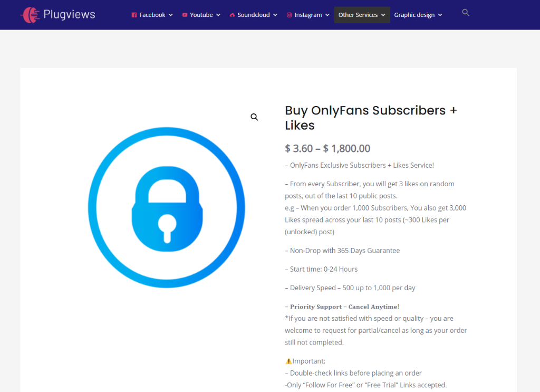Click the Instagram icon in navigation
Image resolution: width=540 pixels, height=392 pixels.
[290, 15]
